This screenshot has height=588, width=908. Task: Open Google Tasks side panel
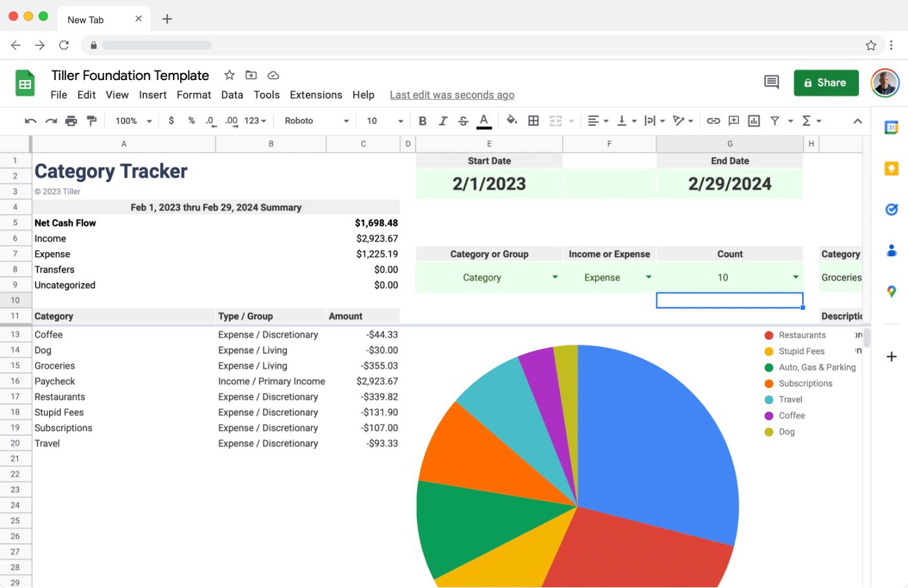[891, 209]
